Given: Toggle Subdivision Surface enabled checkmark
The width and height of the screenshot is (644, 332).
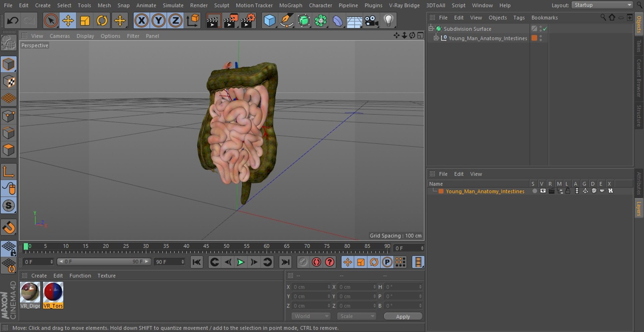Looking at the screenshot, I should tap(545, 29).
